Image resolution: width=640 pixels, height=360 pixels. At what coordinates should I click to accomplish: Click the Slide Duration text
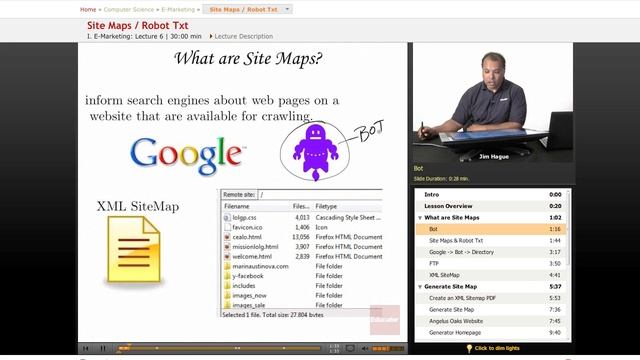tap(441, 179)
